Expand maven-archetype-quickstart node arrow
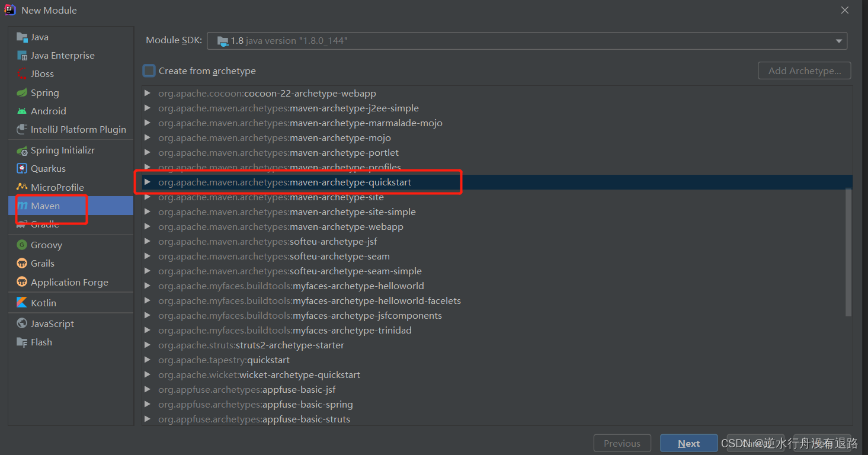Image resolution: width=868 pixels, height=455 pixels. (x=148, y=182)
